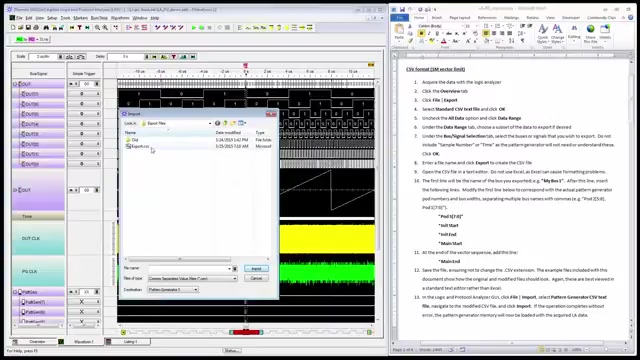Collapse the first OUT bus in signal list

tap(15, 84)
